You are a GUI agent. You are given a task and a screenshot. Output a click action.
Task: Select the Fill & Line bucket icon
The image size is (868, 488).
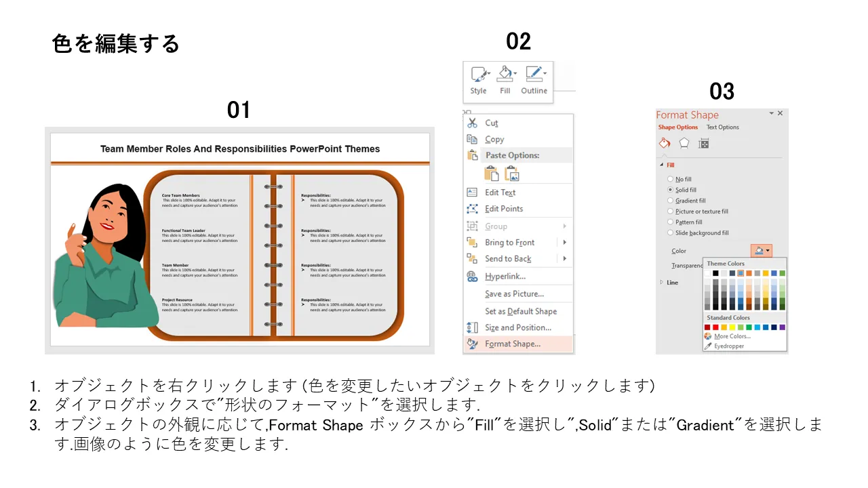pyautogui.click(x=665, y=143)
